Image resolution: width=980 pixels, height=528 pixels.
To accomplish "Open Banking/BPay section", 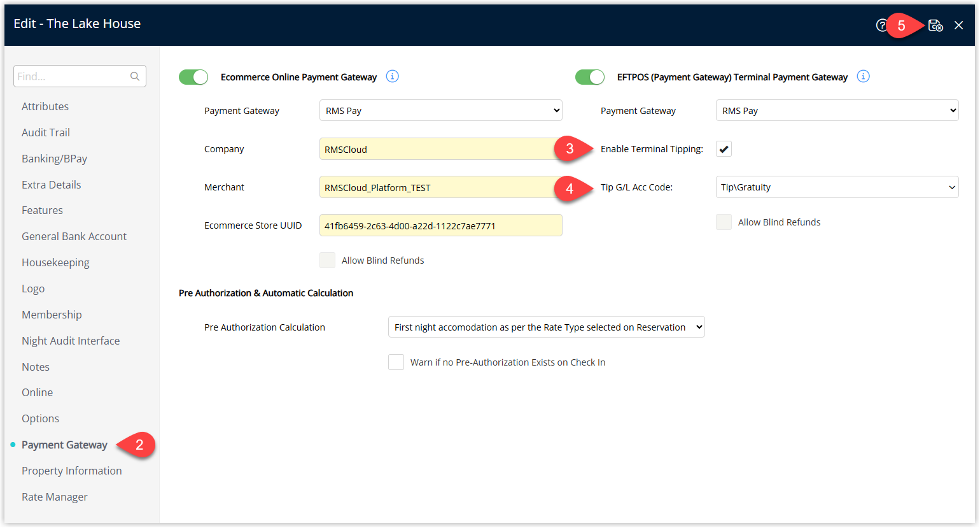I will [x=55, y=159].
